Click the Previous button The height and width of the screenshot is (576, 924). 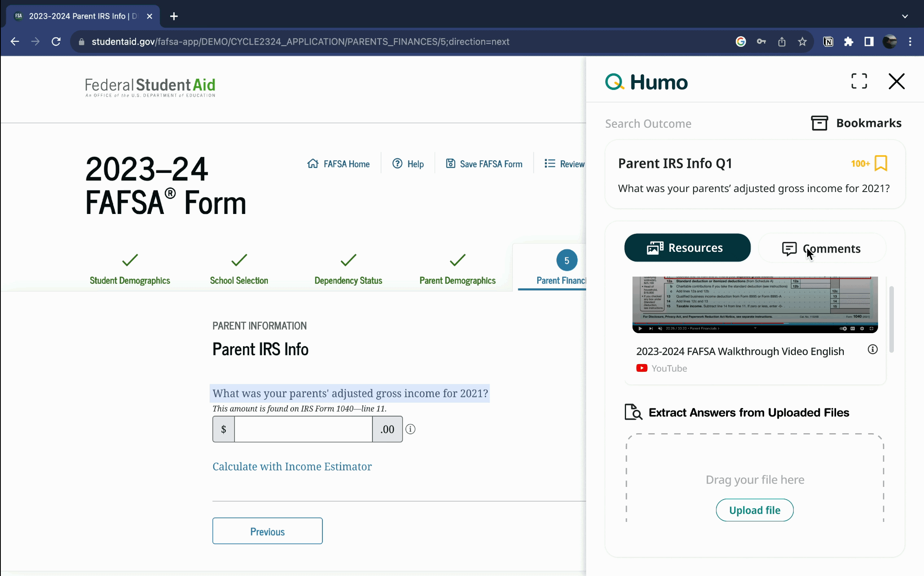(x=267, y=531)
